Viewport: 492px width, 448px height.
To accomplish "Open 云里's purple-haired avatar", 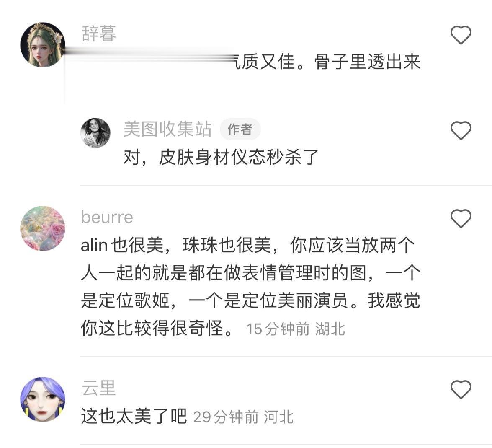I will tap(43, 399).
